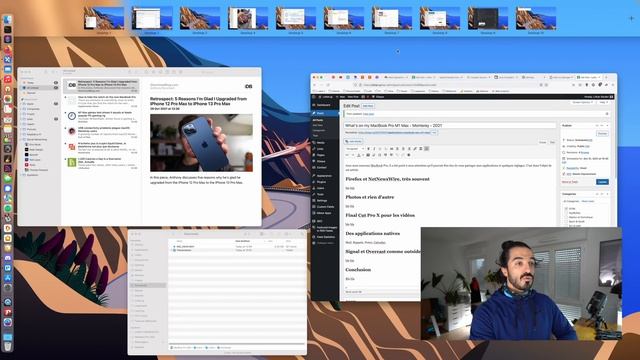Click Firefox back arrow button

tap(314, 85)
